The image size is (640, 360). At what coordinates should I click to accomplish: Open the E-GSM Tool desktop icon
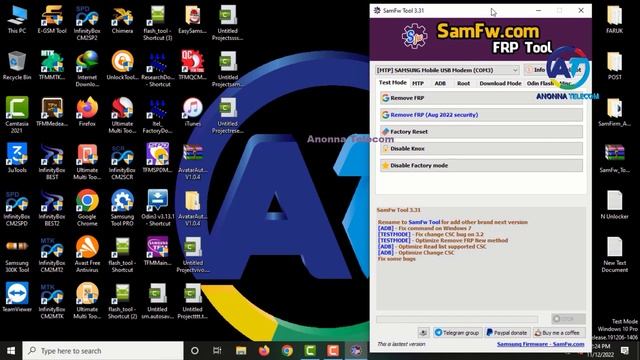[52, 20]
